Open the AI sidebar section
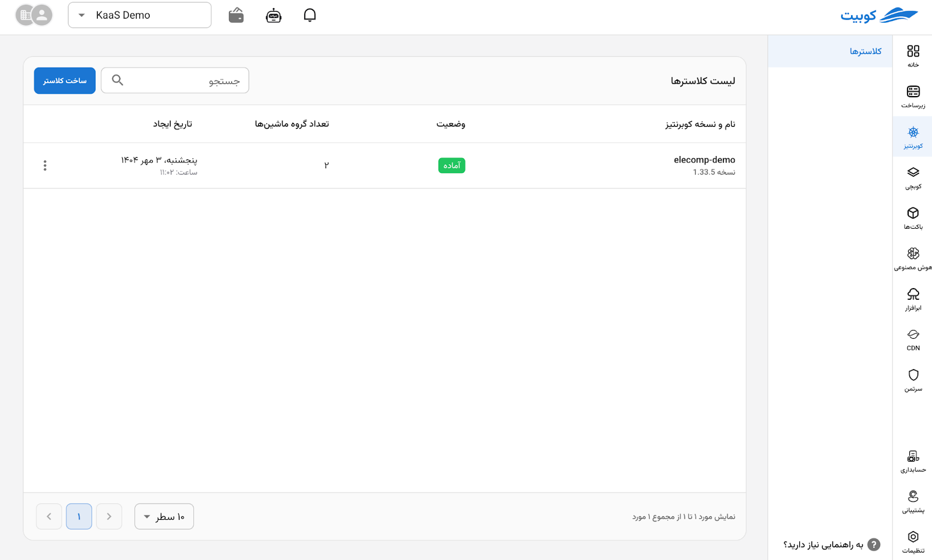 point(913,258)
